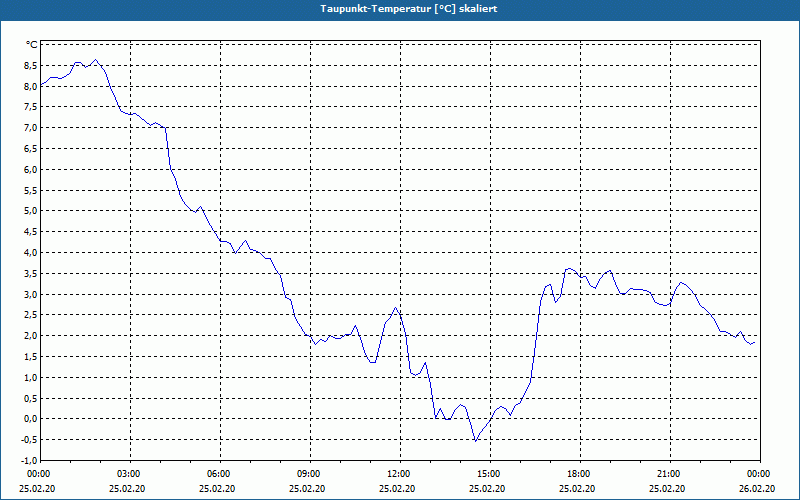The height and width of the screenshot is (500, 800).
Task: Click the "03:00" time label
Action: [128, 474]
